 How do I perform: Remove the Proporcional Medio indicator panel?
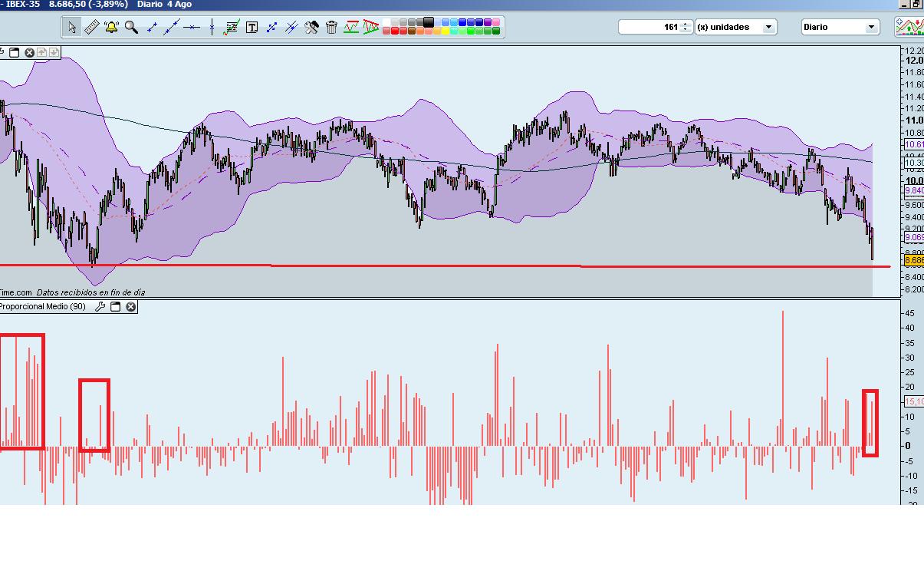click(131, 307)
